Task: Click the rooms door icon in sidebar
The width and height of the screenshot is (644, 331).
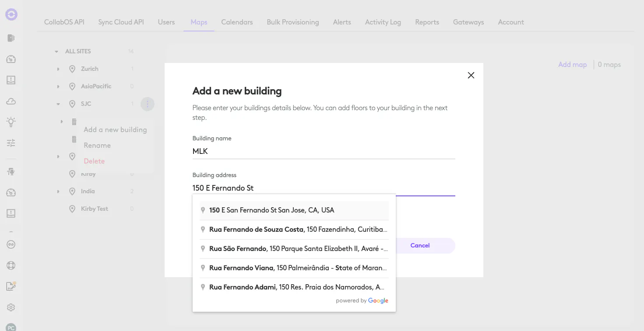Action: [11, 38]
